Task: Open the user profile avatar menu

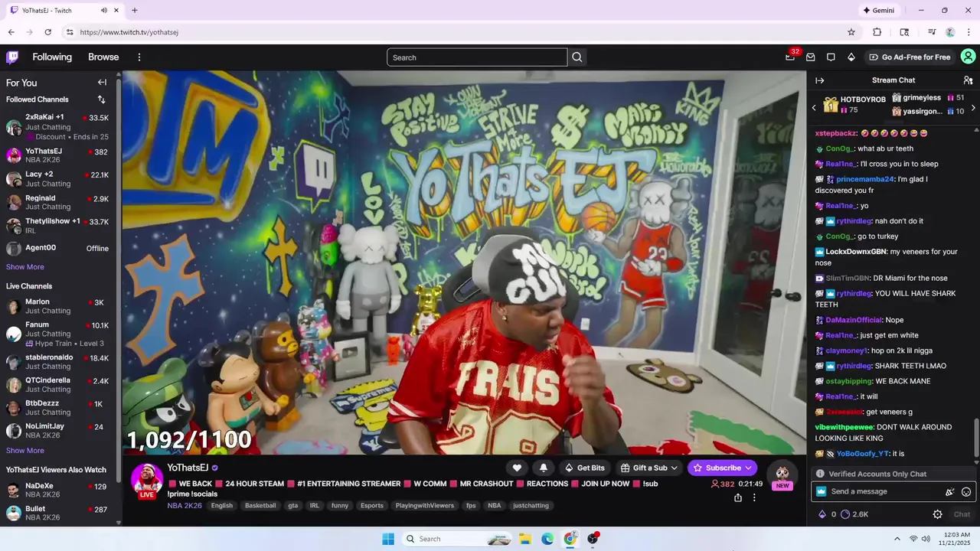Action: click(x=969, y=57)
